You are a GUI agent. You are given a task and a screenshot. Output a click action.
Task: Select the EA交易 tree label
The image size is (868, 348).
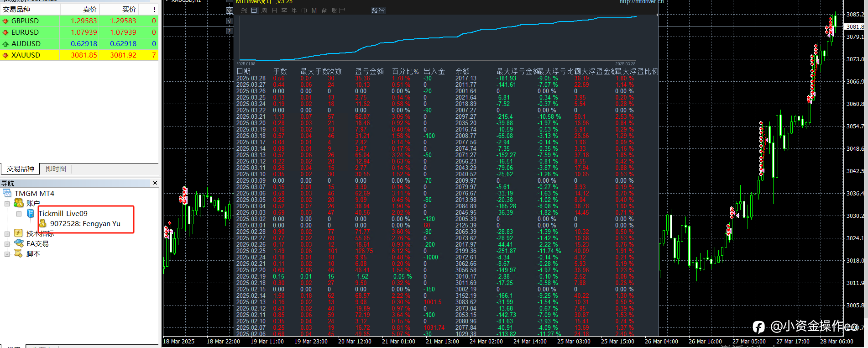(37, 243)
